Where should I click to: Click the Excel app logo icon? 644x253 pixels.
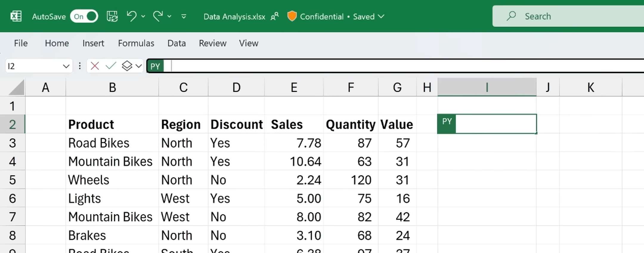[16, 16]
